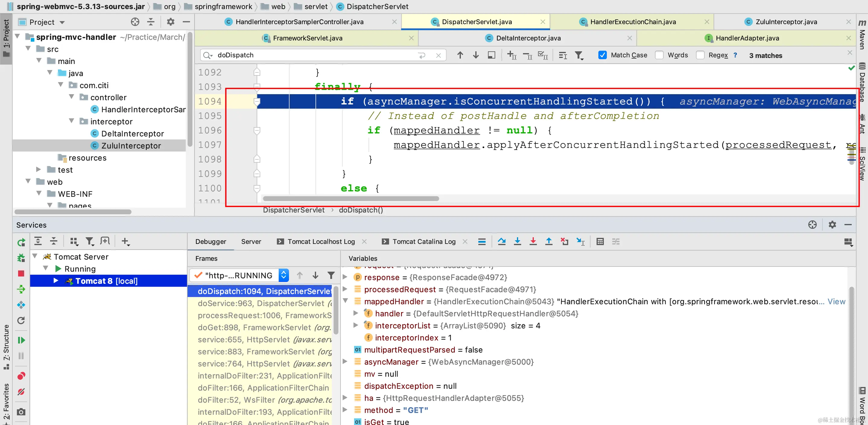This screenshot has width=868, height=425.
Task: Restore debugger layout settings icon
Action: pos(848,241)
